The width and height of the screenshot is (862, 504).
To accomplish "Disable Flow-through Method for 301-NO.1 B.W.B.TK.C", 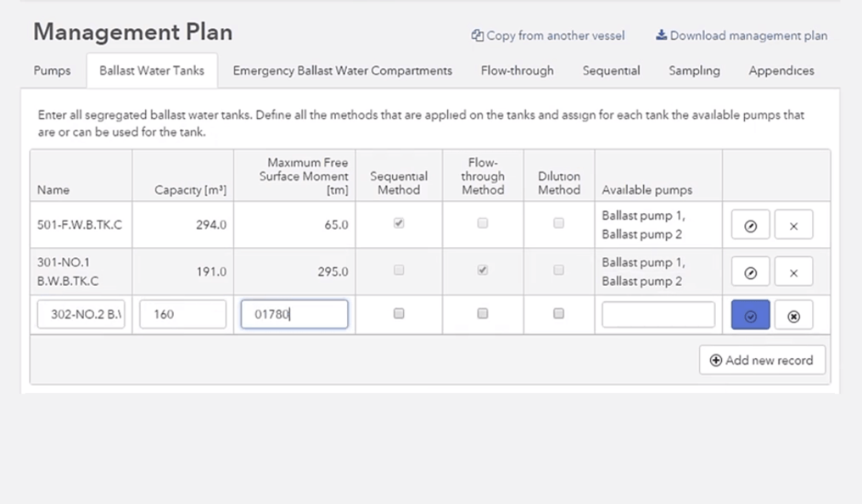I will click(x=481, y=270).
